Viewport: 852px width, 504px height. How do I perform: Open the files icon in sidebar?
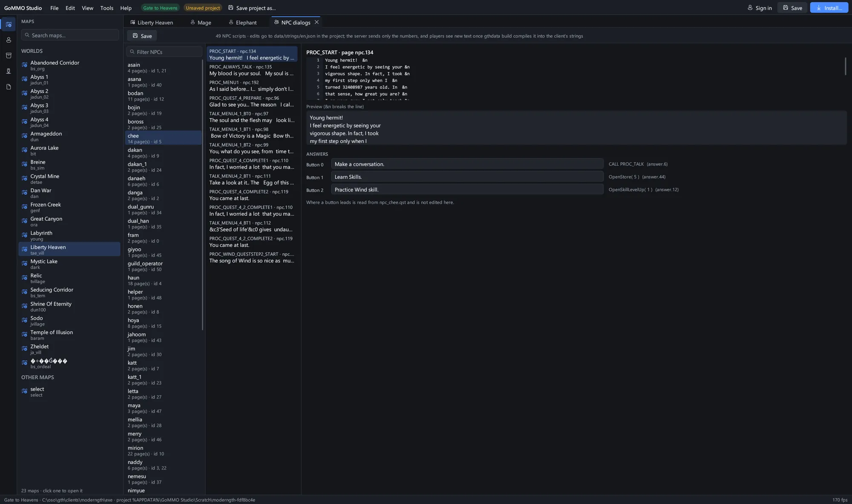[x=9, y=87]
